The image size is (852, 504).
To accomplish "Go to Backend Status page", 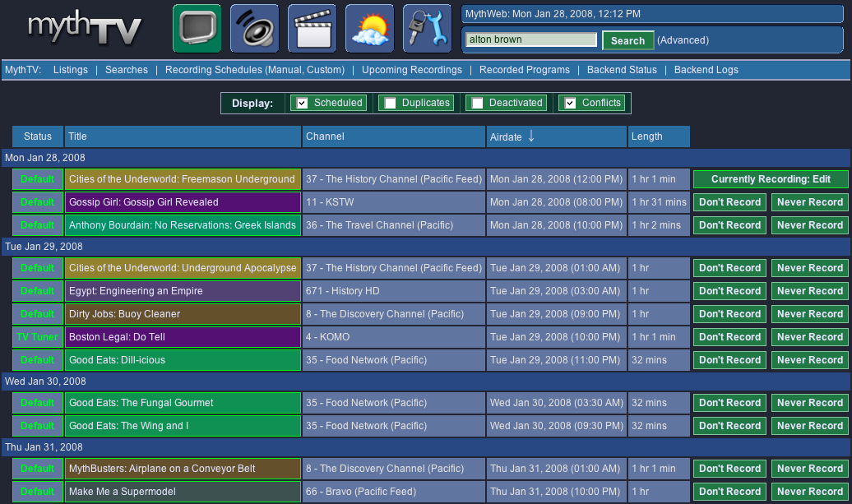I will click(x=622, y=70).
